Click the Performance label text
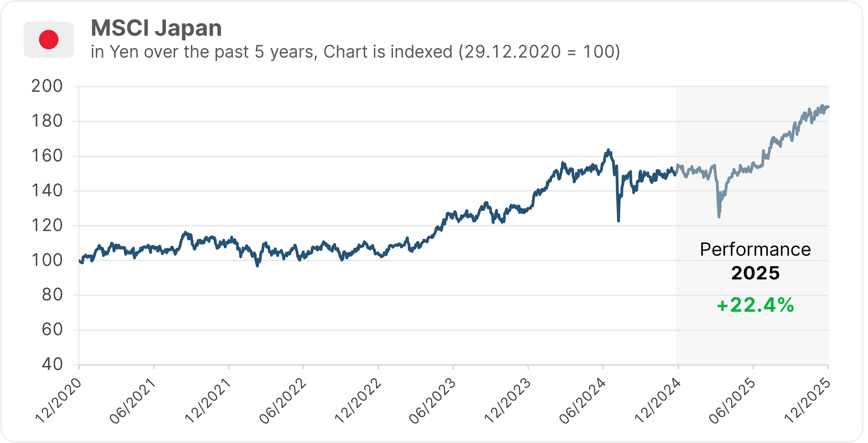 click(755, 250)
